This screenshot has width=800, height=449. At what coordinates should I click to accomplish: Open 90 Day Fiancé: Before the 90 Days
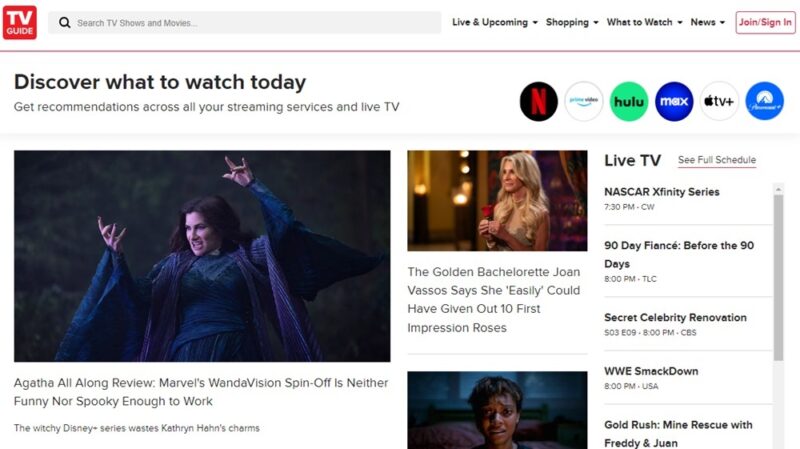pos(679,255)
